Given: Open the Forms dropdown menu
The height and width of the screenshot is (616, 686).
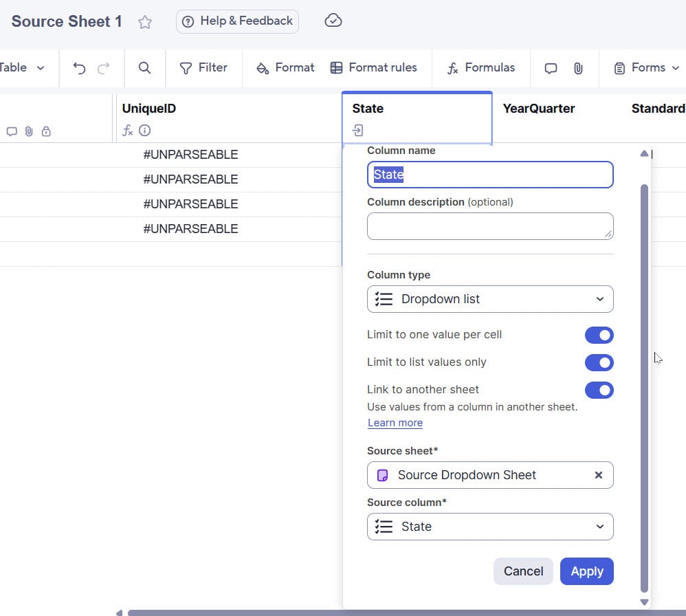Looking at the screenshot, I should tap(646, 68).
